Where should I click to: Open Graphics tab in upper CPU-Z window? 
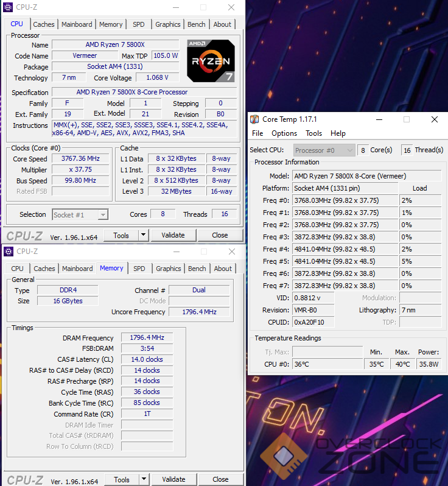click(168, 24)
